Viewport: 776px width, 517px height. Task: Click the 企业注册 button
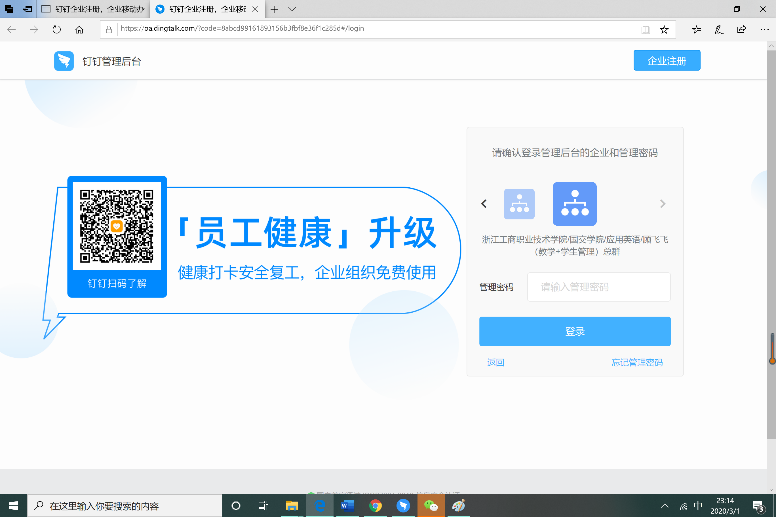(x=667, y=61)
